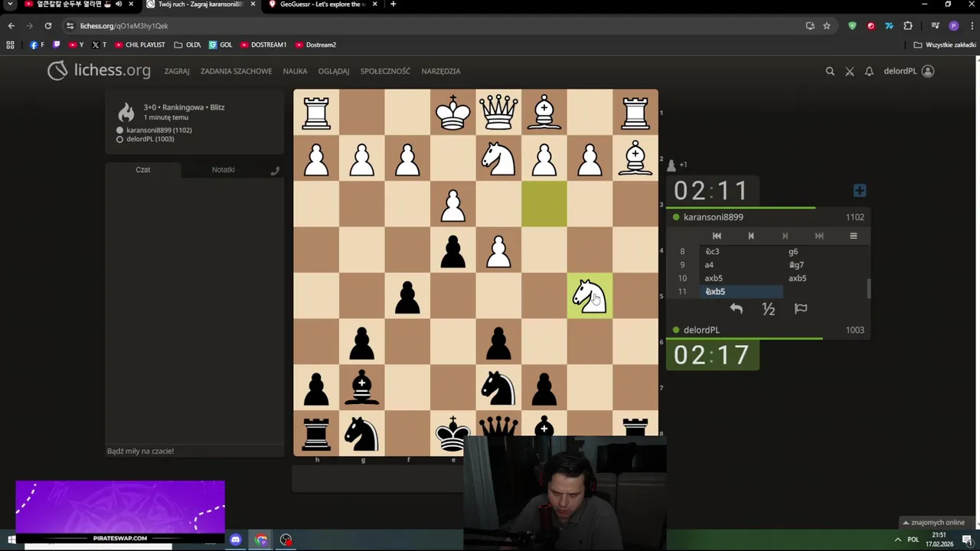Open 7TV extension icon

pos(889,26)
